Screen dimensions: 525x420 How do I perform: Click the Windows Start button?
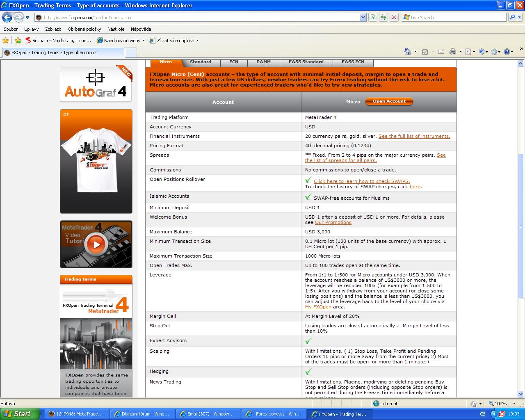coord(20,414)
